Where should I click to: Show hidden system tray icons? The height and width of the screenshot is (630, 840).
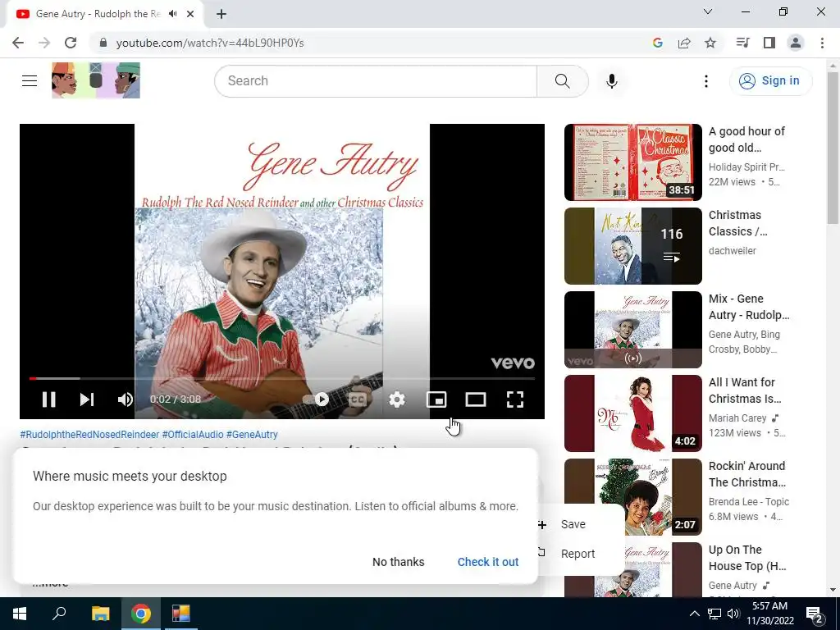[x=694, y=614]
